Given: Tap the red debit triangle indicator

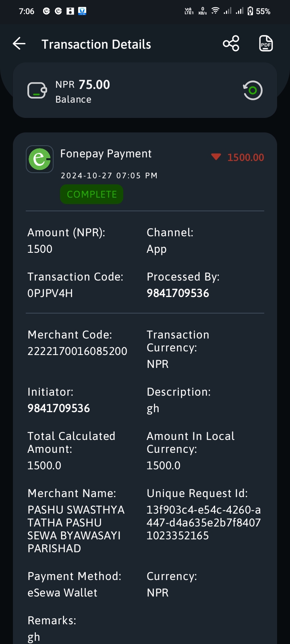Looking at the screenshot, I should (x=216, y=157).
